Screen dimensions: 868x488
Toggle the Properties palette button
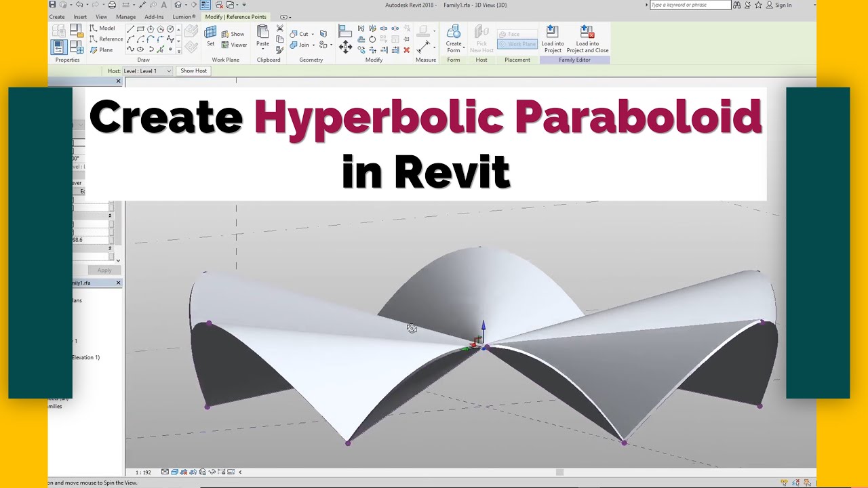[59, 47]
